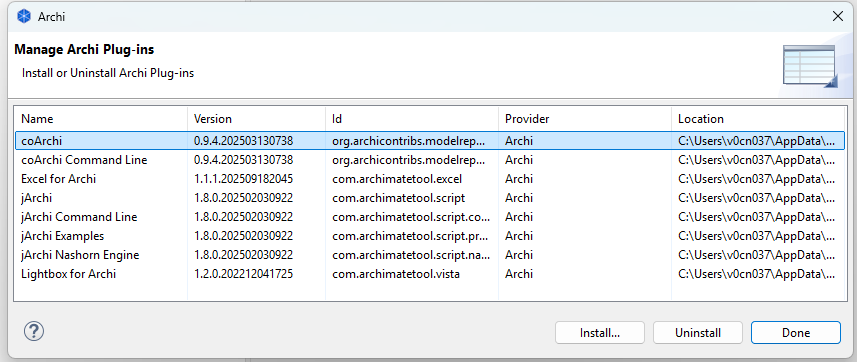Viewport: 857px width, 362px height.
Task: Select the jArchi Nashorn Engine row
Action: (429, 255)
